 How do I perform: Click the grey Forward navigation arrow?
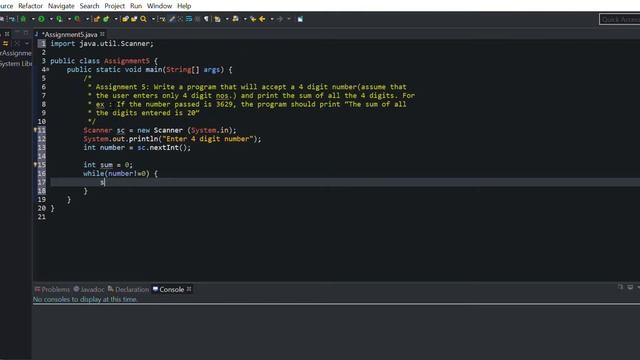280,19
